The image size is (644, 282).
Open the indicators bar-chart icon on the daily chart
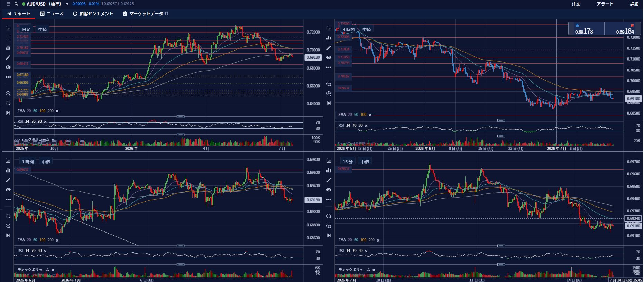pyautogui.click(x=8, y=48)
